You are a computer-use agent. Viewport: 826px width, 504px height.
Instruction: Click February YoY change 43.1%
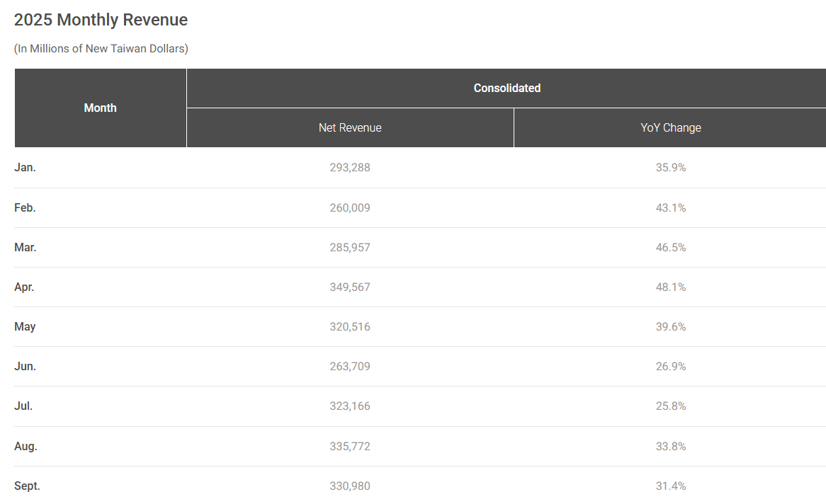click(671, 208)
